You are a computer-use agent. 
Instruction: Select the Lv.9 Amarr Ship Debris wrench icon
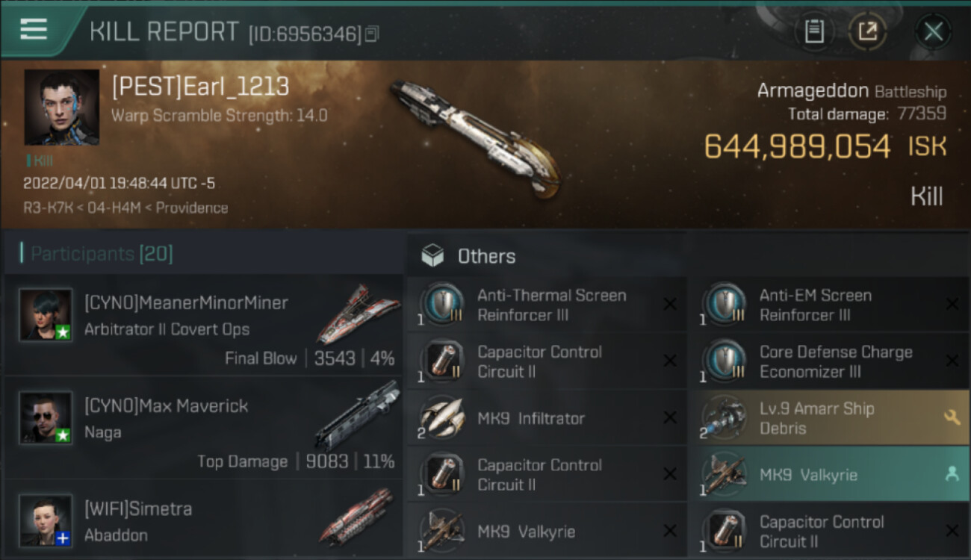952,417
